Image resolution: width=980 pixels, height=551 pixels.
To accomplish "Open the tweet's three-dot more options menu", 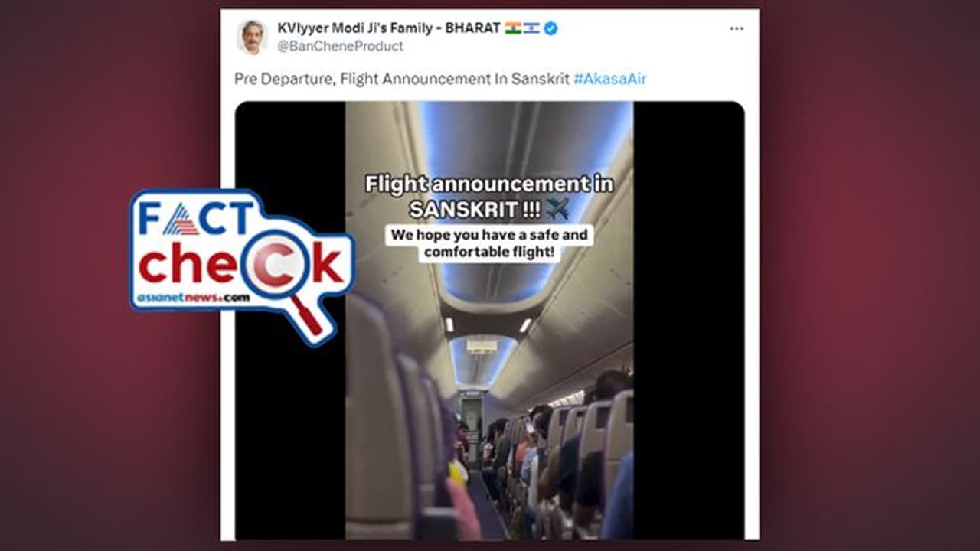I will tap(737, 28).
